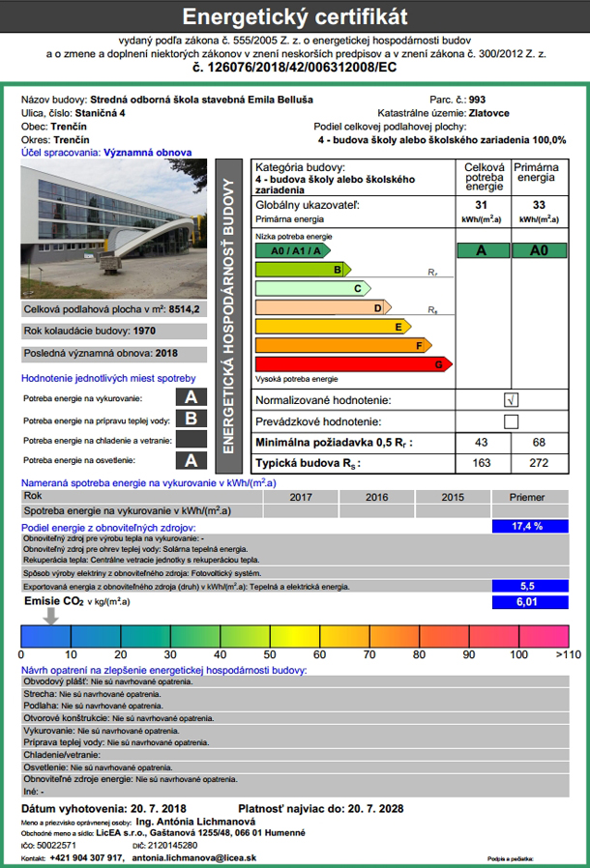Click the IČO 50022571 text

[48, 846]
